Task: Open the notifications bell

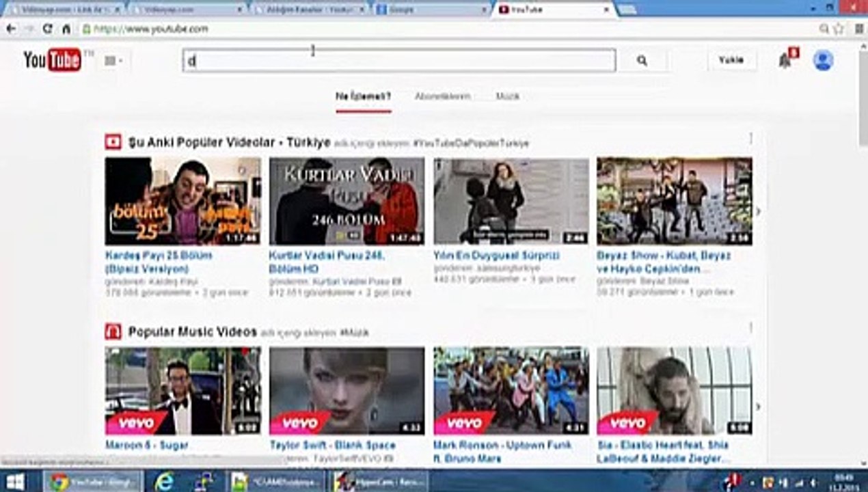Action: click(x=785, y=61)
